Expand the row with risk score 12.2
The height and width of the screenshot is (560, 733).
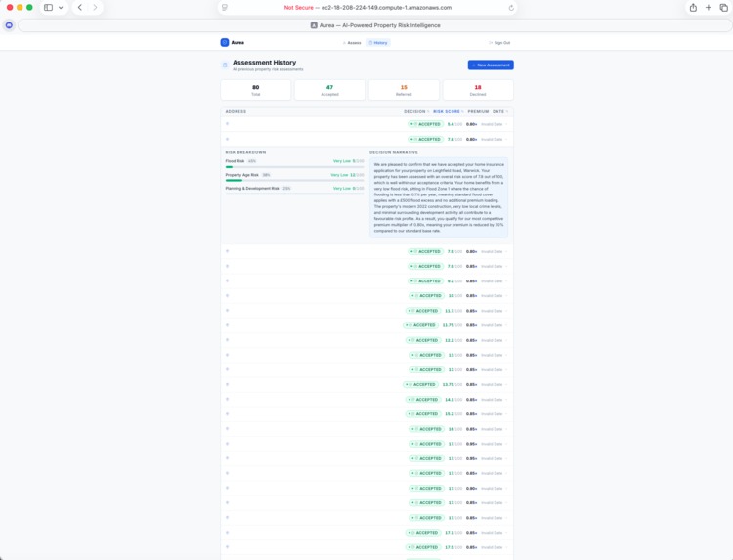[366, 340]
